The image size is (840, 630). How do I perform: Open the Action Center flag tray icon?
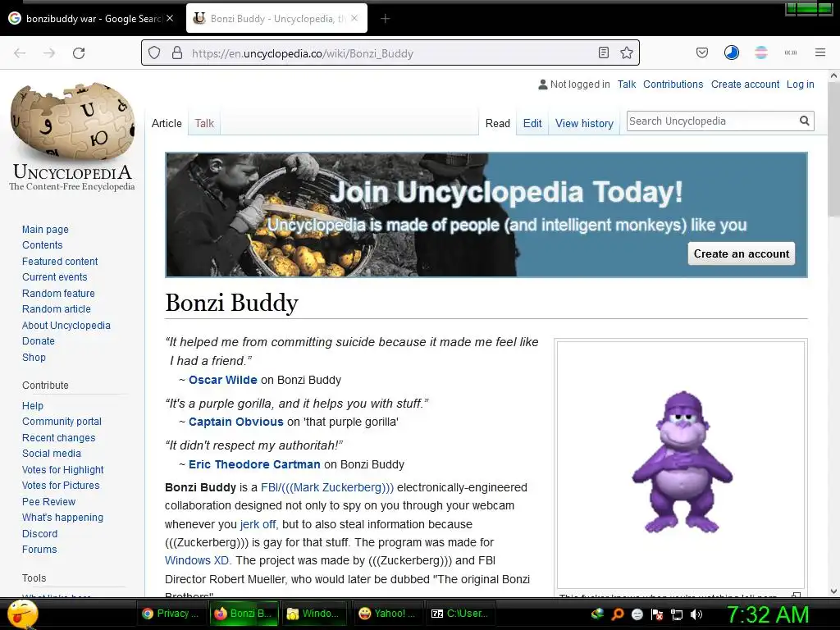click(657, 614)
